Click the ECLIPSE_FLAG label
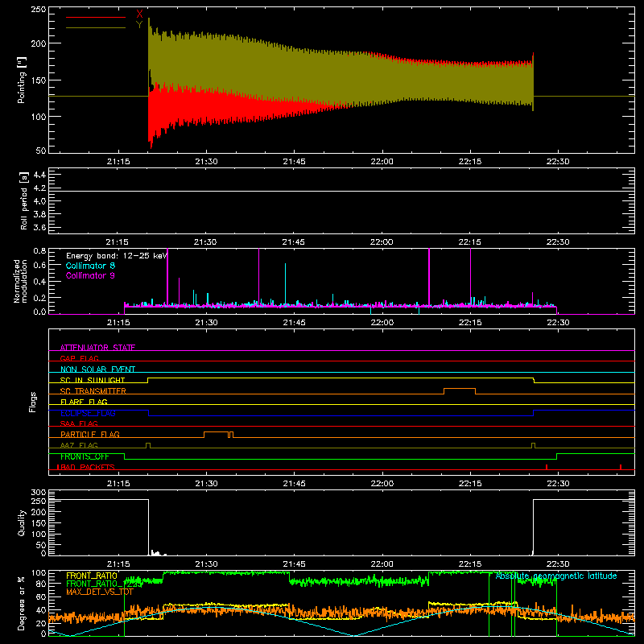Viewport: 644px width, 644px height. [x=88, y=413]
